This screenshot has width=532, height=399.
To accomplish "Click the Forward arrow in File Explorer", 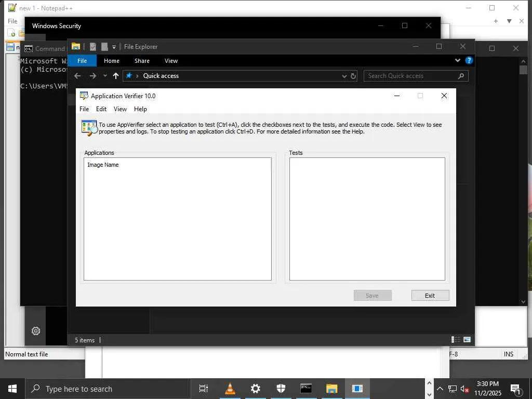I will [92, 76].
